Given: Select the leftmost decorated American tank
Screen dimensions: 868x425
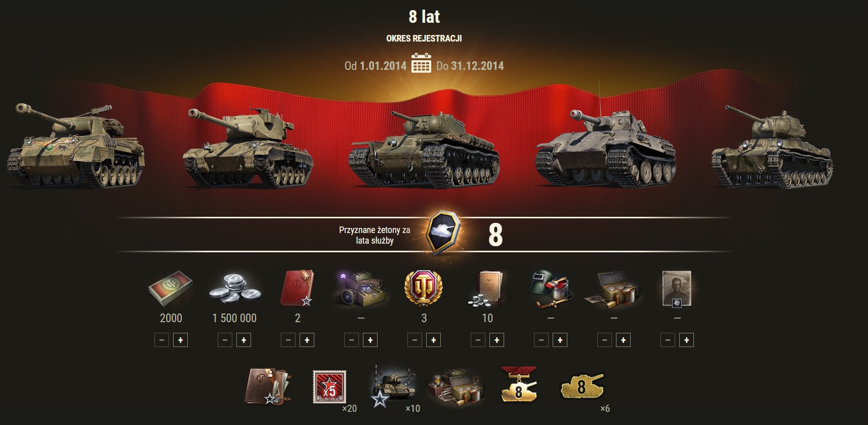Looking at the screenshot, I should (76, 146).
